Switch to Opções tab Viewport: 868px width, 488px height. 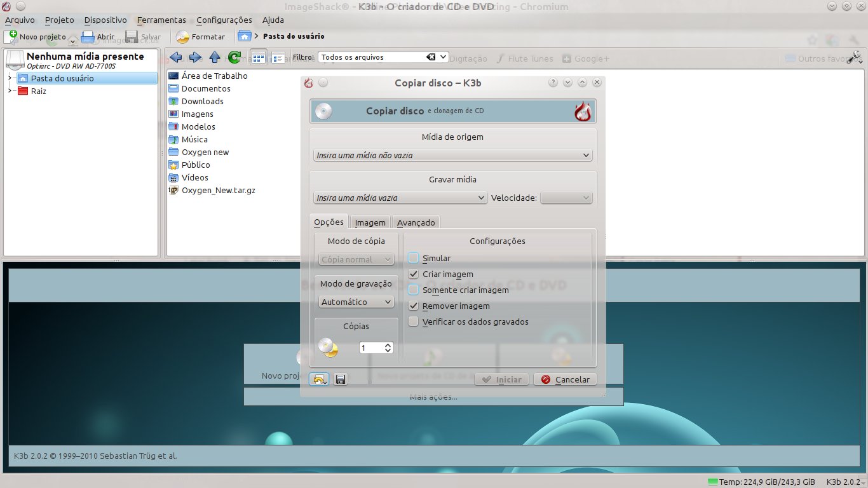pyautogui.click(x=329, y=222)
